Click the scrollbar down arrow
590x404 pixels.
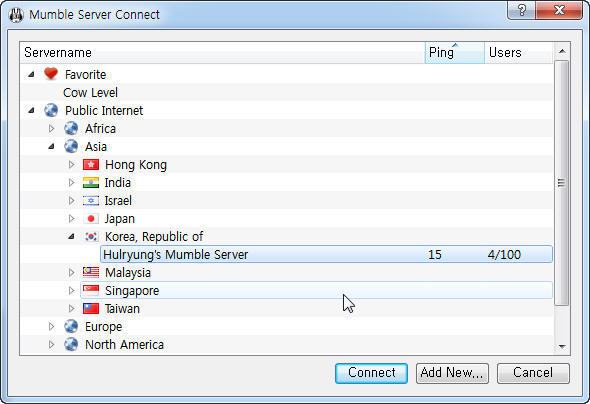(x=562, y=346)
